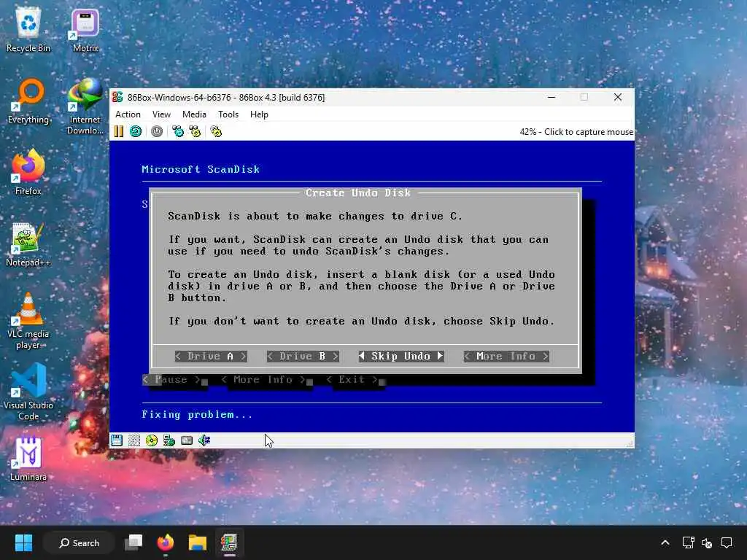747x560 pixels.
Task: Click the CD-ROM status bar icon
Action: click(152, 440)
